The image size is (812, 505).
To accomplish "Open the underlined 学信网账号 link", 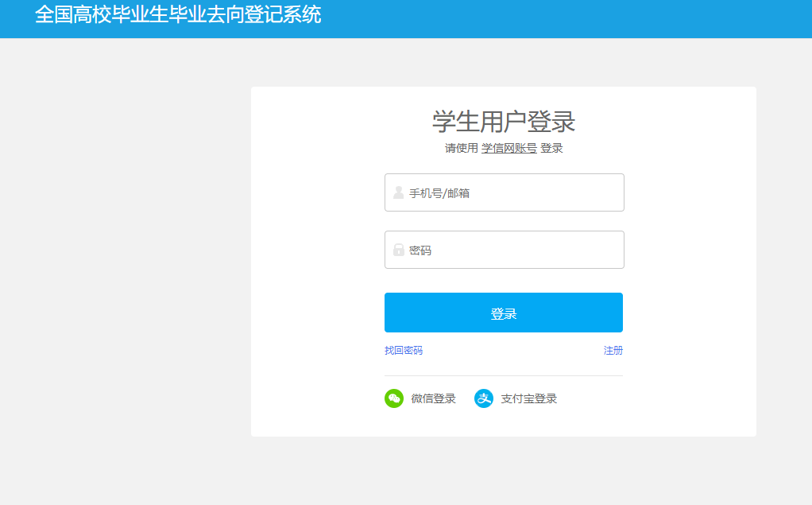I will coord(508,149).
